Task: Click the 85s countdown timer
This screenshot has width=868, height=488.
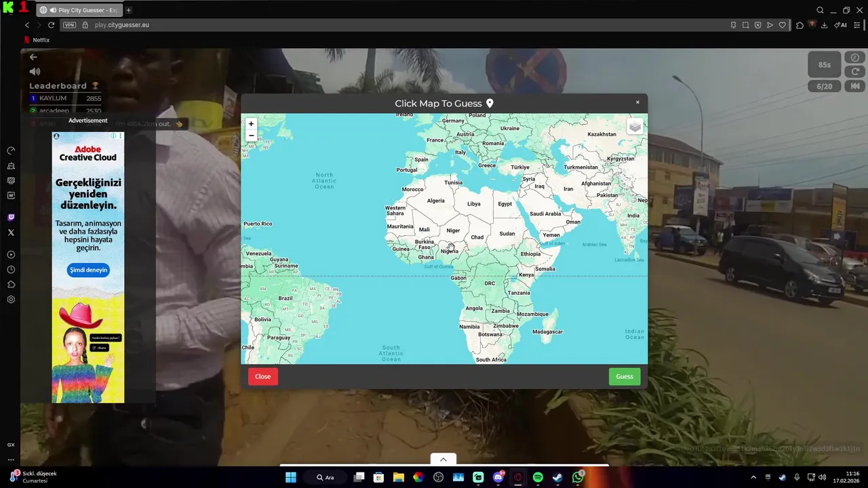Action: 825,65
